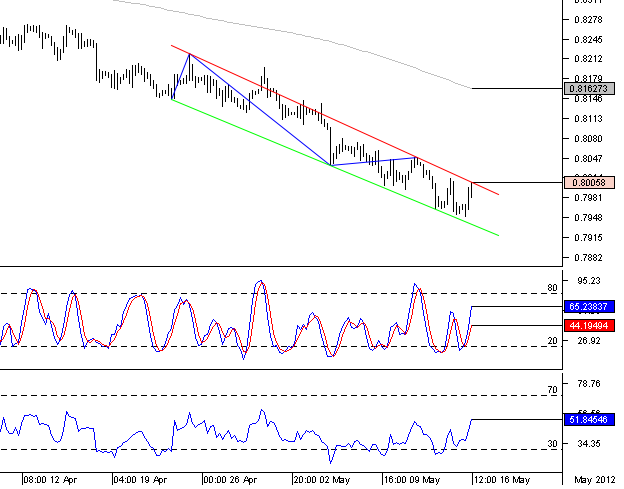Click the 0.7948 price axis label

point(588,218)
